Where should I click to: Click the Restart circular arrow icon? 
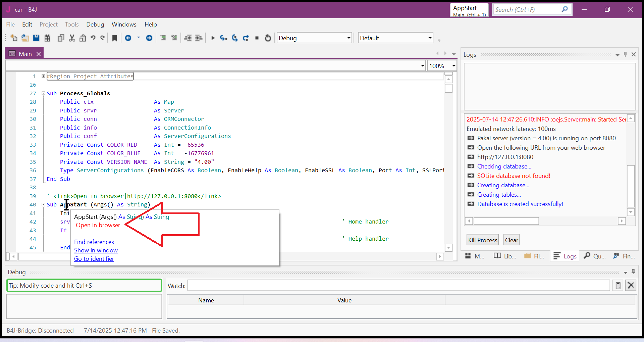click(x=268, y=38)
